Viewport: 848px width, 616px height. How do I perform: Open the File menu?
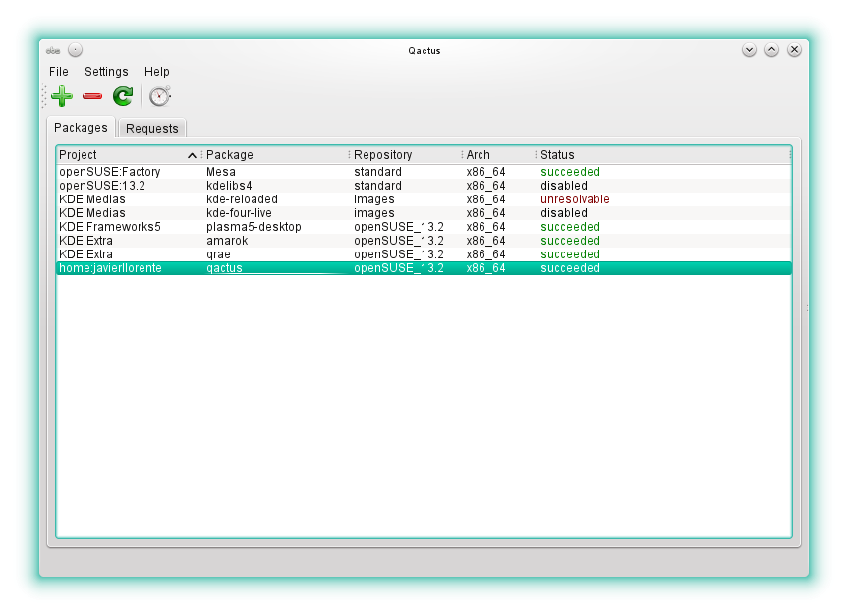[58, 72]
